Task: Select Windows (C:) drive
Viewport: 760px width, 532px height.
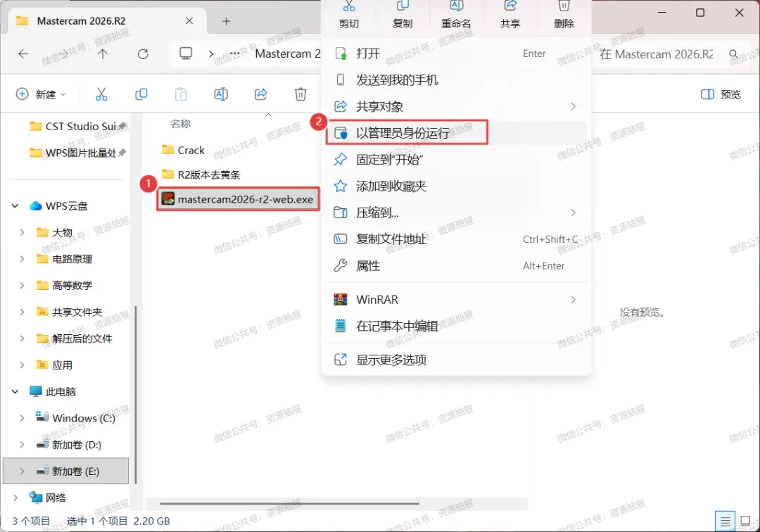Action: (75, 418)
